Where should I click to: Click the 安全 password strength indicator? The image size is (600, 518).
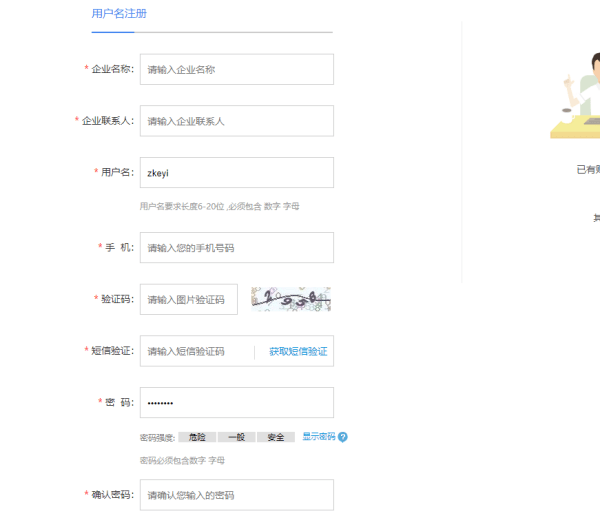[x=276, y=438]
